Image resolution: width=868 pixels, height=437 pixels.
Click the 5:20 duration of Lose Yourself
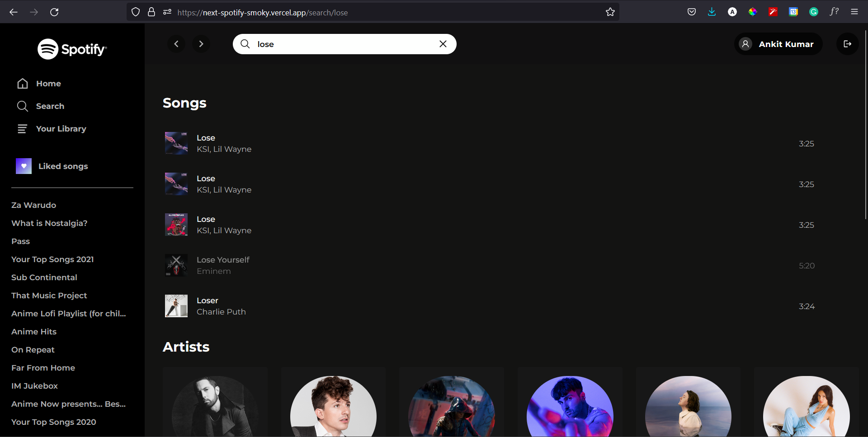coord(807,266)
